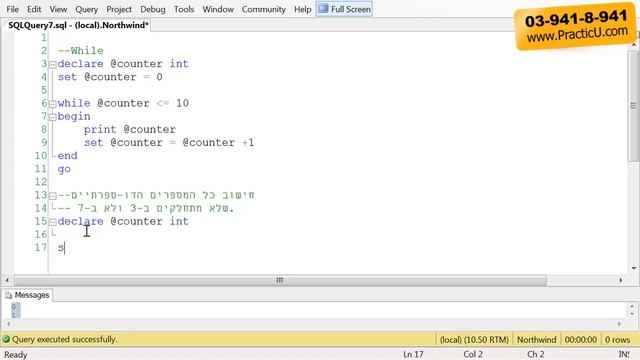Click 'Query executed successfully.' status text

pyautogui.click(x=64, y=339)
